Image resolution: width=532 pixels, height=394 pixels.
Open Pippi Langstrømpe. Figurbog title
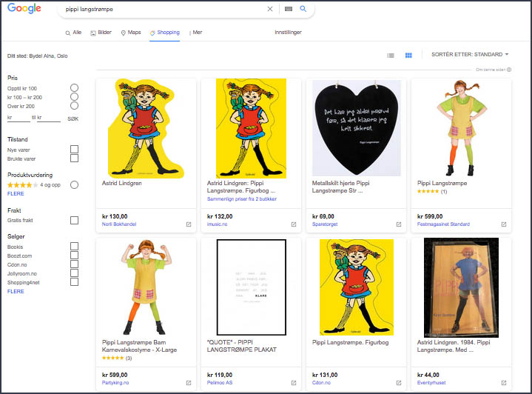click(x=350, y=342)
